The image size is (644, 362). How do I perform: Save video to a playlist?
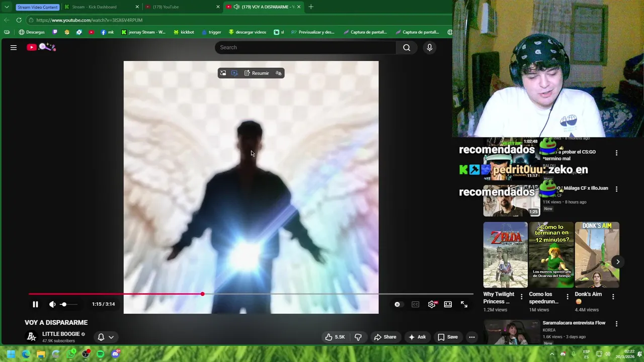click(447, 337)
